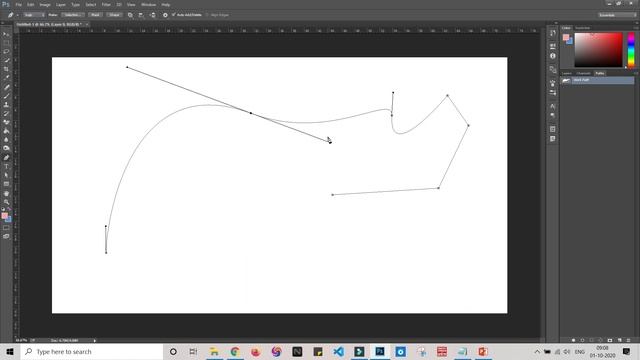Select the Rectangular Marquee tool

click(6, 43)
